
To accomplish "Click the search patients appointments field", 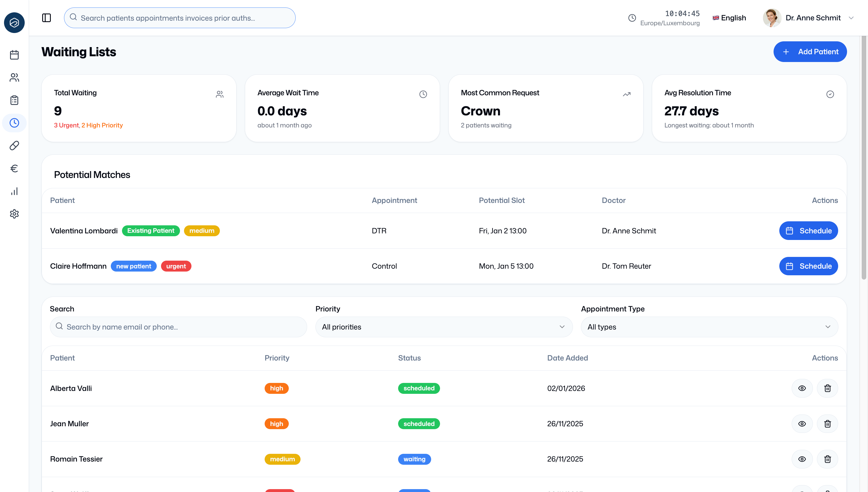I will click(179, 18).
